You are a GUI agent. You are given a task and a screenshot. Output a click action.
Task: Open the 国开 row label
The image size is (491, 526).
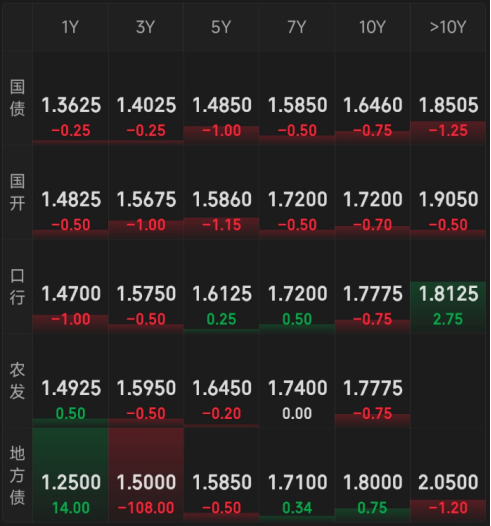pos(17,192)
